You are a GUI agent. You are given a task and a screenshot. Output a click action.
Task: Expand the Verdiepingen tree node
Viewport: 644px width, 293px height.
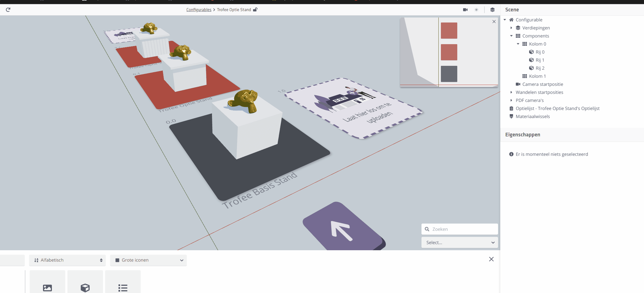point(511,28)
